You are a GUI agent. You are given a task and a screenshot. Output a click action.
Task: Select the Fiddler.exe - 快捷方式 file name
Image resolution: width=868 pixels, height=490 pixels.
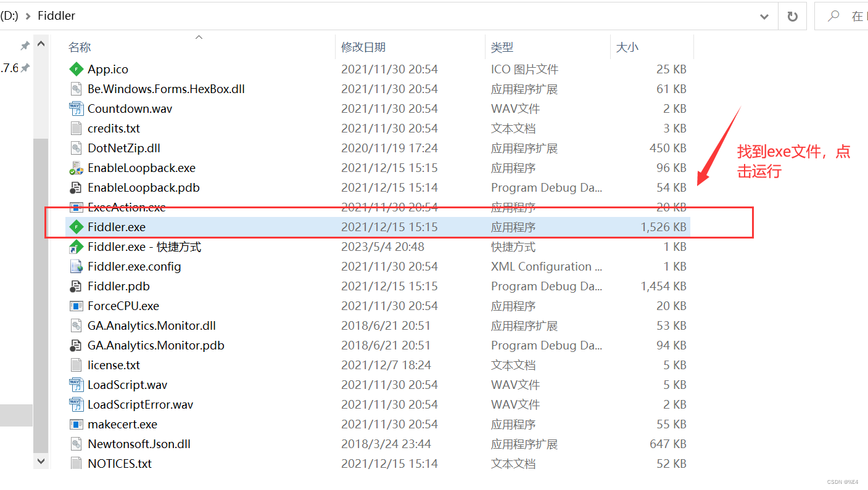pyautogui.click(x=144, y=247)
